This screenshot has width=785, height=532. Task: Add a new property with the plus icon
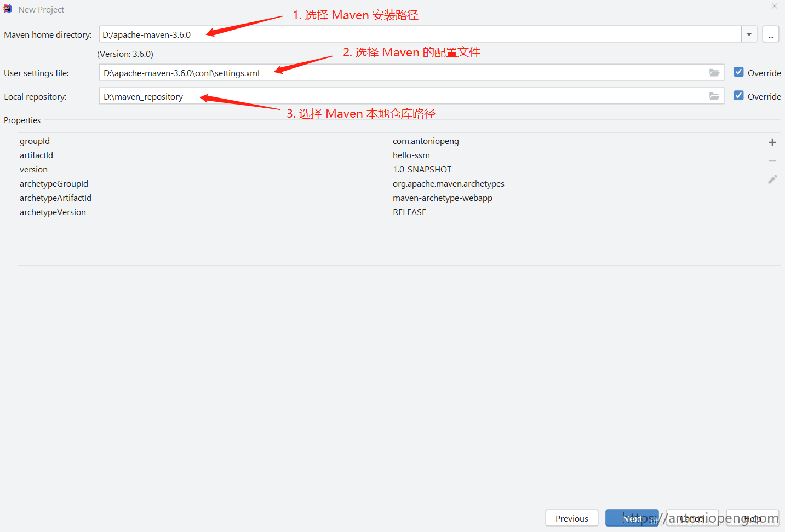(772, 142)
